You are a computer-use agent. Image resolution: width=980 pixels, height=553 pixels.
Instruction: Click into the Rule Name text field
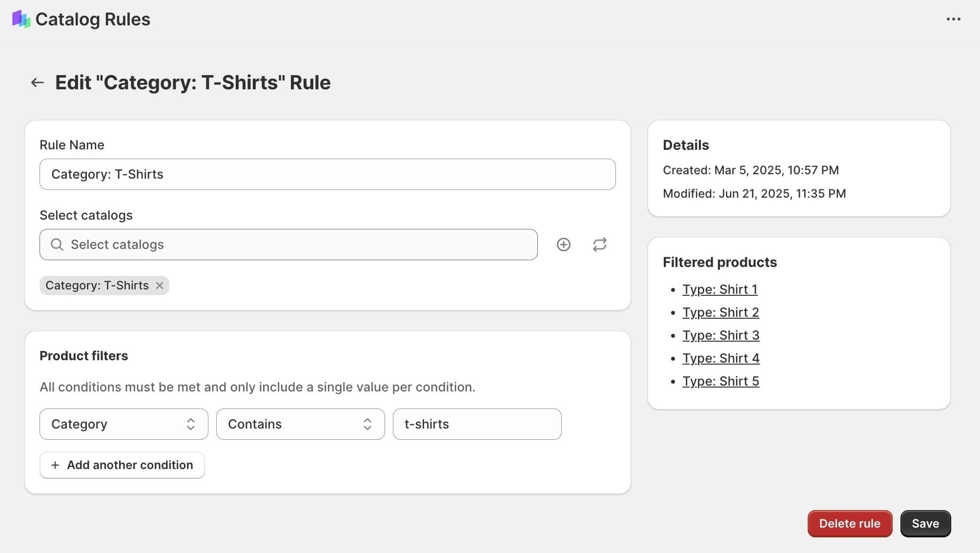coord(327,174)
